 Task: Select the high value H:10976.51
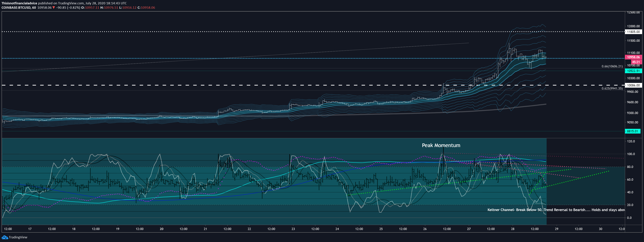[x=109, y=7]
